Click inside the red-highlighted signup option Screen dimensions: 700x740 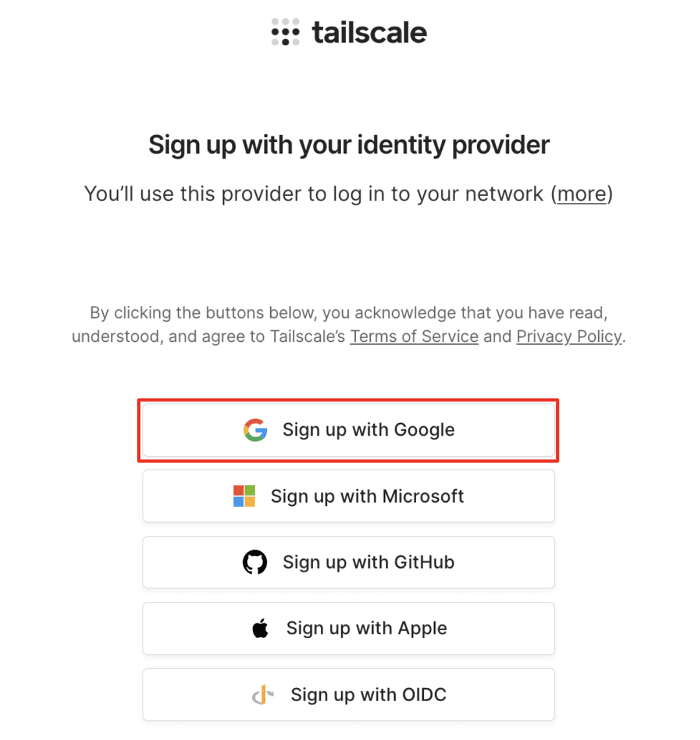(x=349, y=429)
